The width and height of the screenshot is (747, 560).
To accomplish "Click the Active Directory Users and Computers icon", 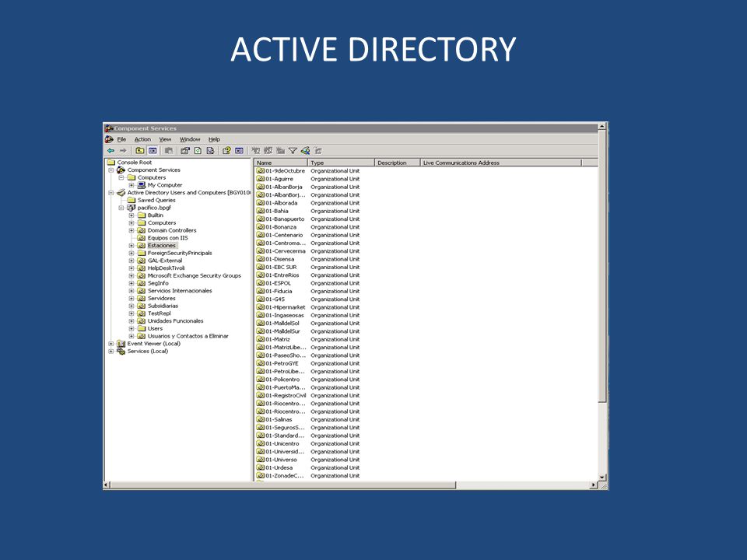I will click(x=121, y=192).
